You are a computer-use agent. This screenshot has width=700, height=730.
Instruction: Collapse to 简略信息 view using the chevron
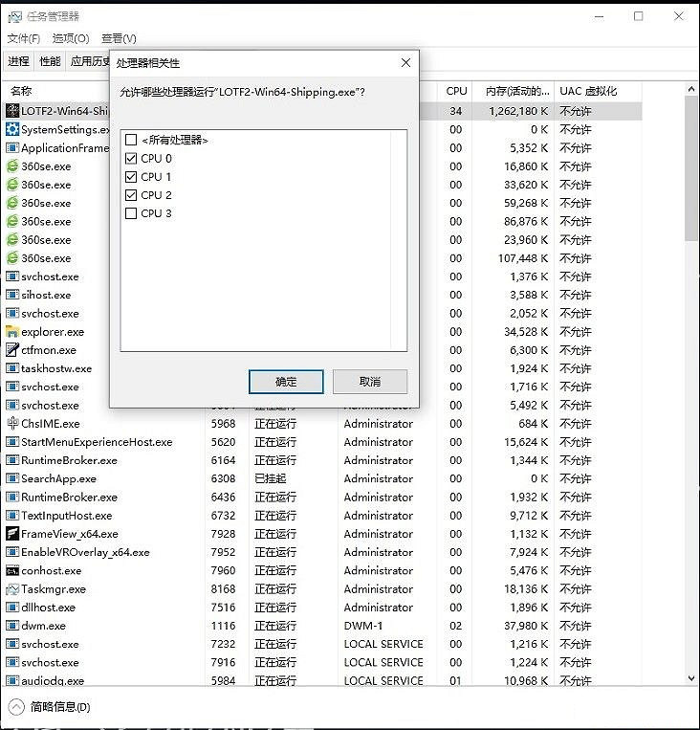[16, 707]
